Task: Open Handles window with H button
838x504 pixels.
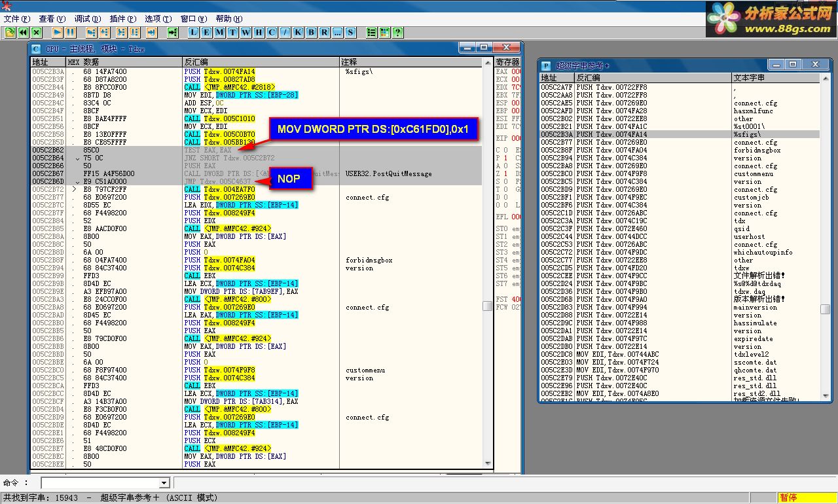Action: (259, 32)
